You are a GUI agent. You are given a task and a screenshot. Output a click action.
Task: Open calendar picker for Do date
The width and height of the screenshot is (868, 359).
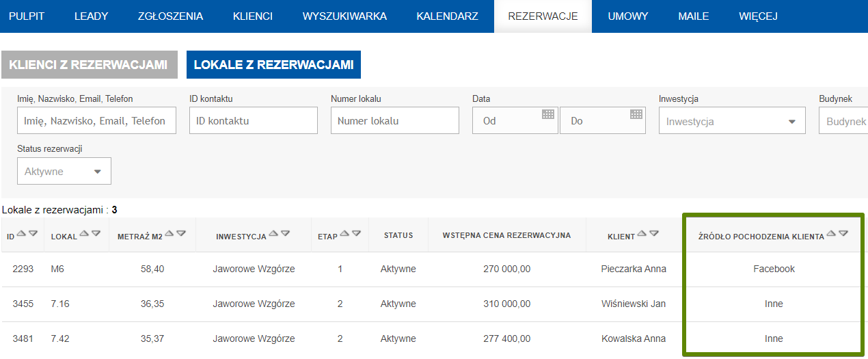636,114
